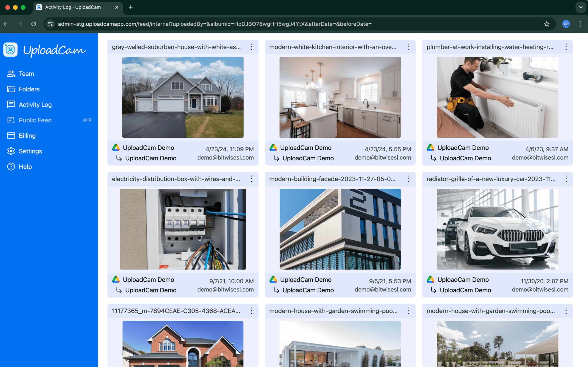588x367 pixels.
Task: Open Settings via the gear icon
Action: coord(11,151)
